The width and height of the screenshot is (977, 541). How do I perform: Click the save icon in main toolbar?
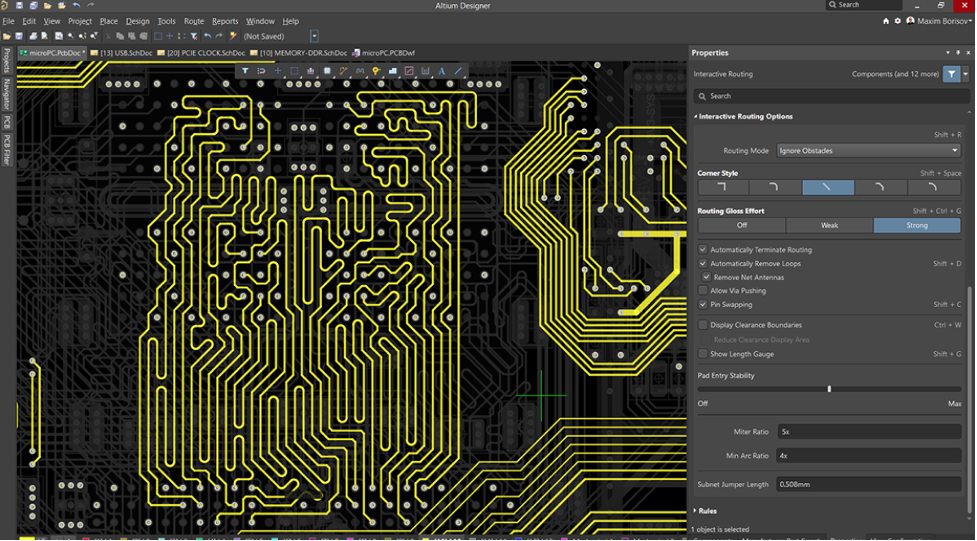click(x=19, y=36)
